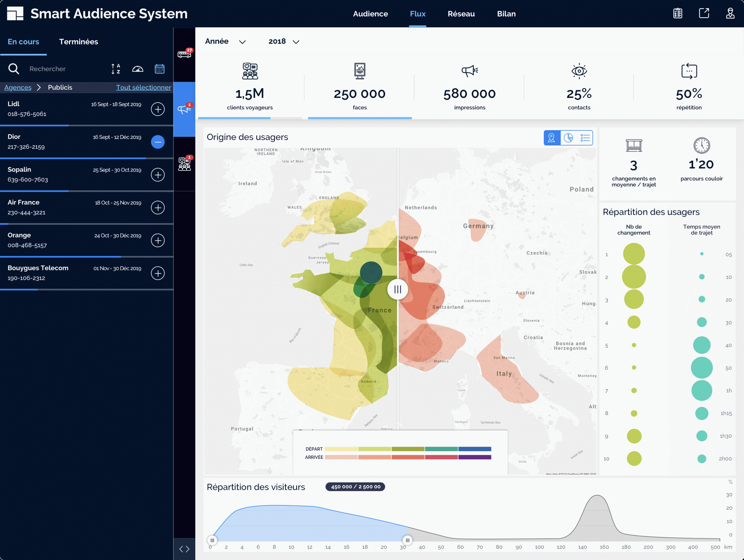Collapse the sidebar with arrows button

pyautogui.click(x=184, y=549)
